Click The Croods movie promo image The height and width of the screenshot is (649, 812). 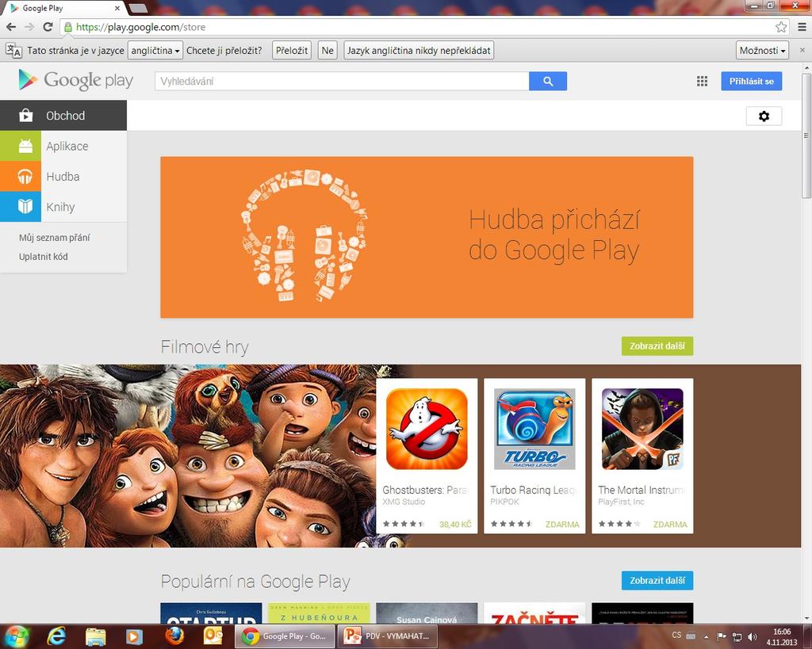click(186, 456)
